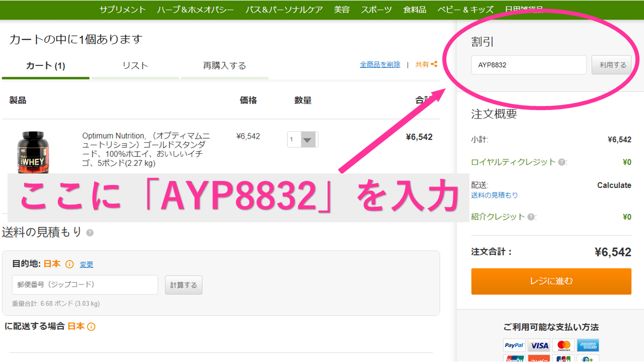Click 送料の見積もり link in order summary

494,195
